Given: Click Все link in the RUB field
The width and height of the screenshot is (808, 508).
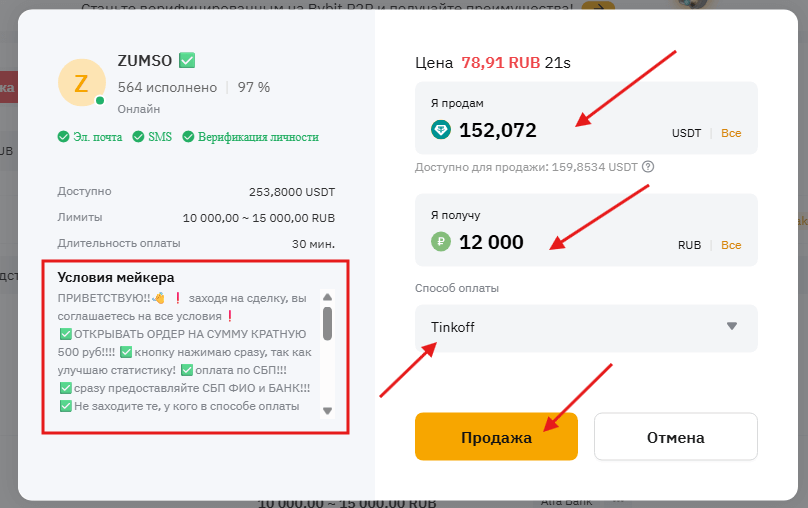Looking at the screenshot, I should (x=731, y=245).
